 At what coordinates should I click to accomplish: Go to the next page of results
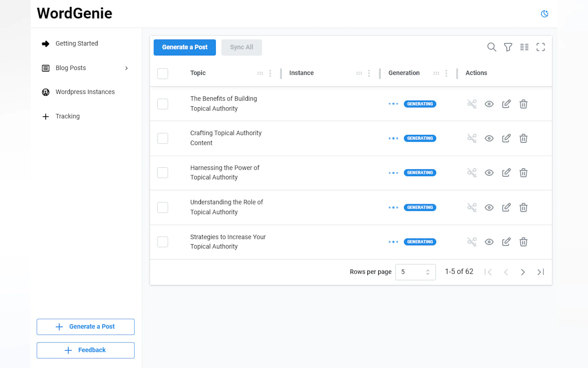(523, 272)
